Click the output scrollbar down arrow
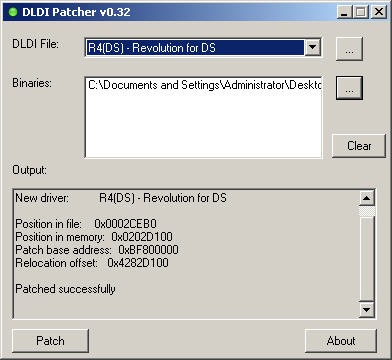Image resolution: width=392 pixels, height=360 pixels. [x=367, y=310]
